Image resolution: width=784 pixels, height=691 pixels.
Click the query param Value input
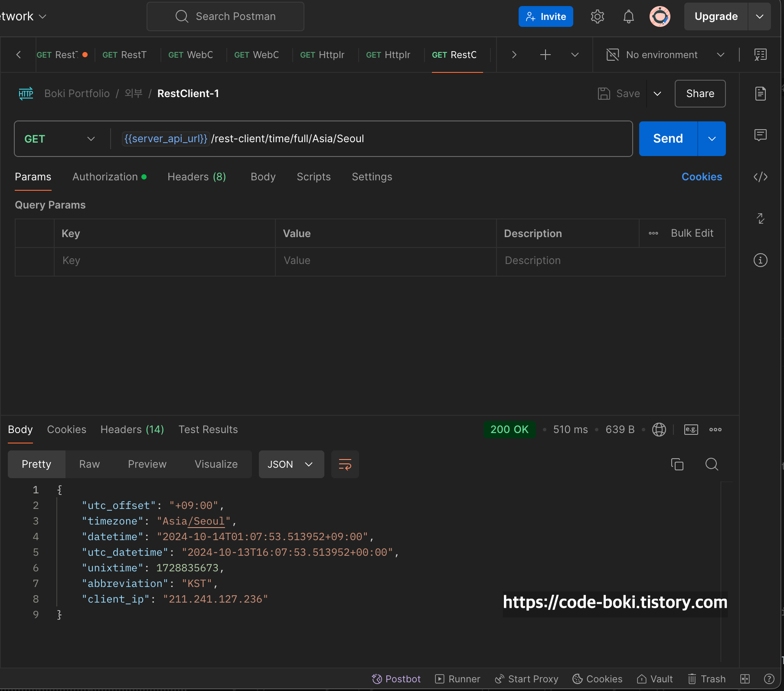385,261
